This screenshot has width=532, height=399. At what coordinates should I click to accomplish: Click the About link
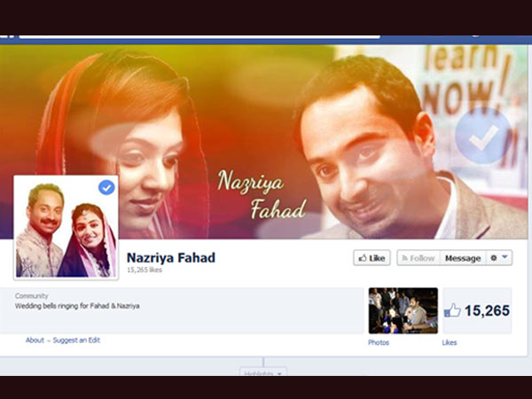tap(35, 340)
